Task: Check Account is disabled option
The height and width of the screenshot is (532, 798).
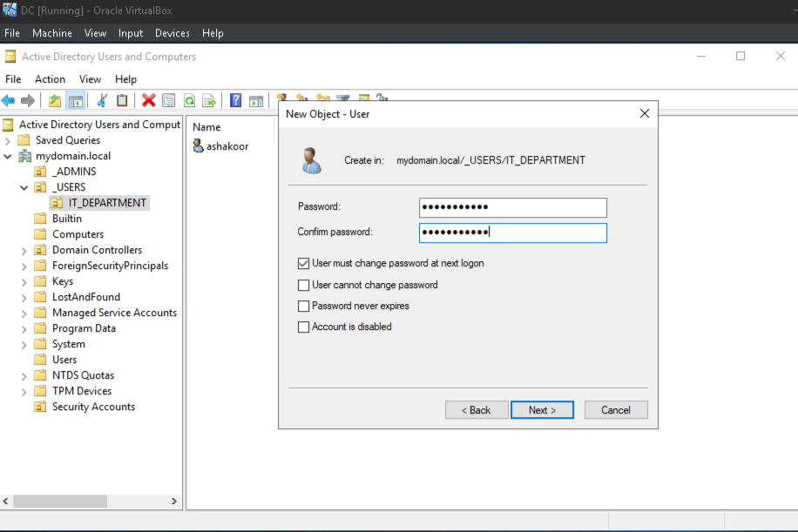Action: (304, 327)
